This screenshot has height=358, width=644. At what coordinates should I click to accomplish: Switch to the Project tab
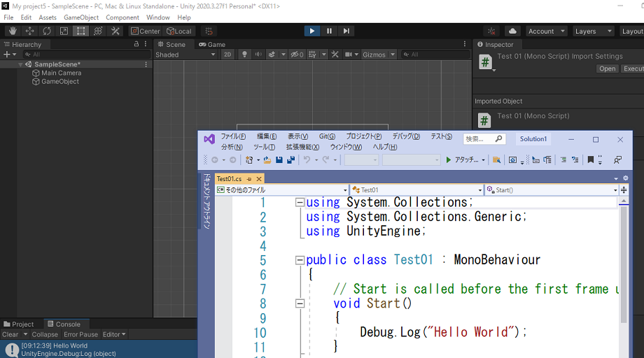[18, 324]
